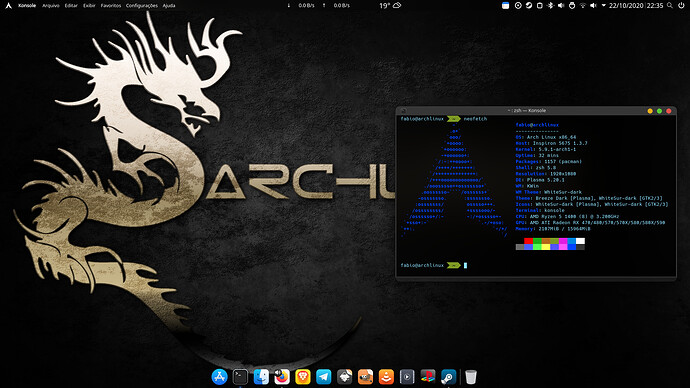Open the Configurações menu
The width and height of the screenshot is (690, 388).
(142, 5)
